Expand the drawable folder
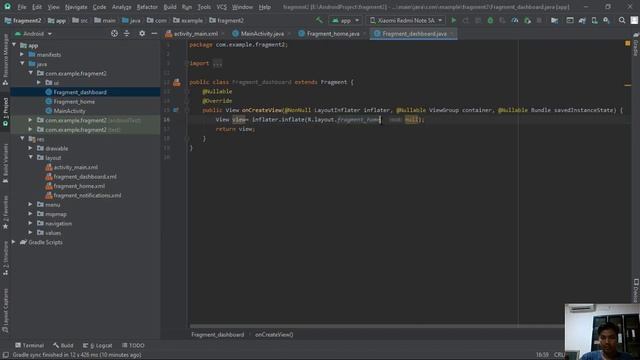Viewport: 640px width, 360px height. click(31, 148)
